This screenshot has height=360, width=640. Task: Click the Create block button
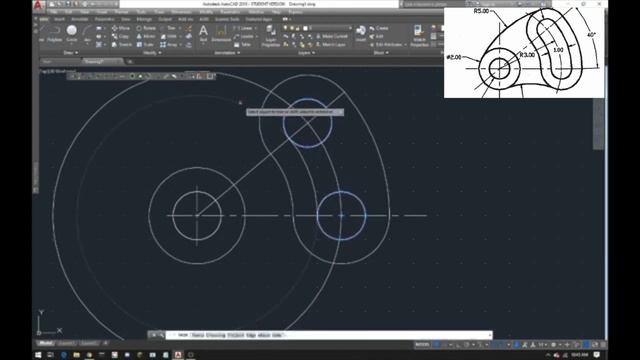[379, 28]
